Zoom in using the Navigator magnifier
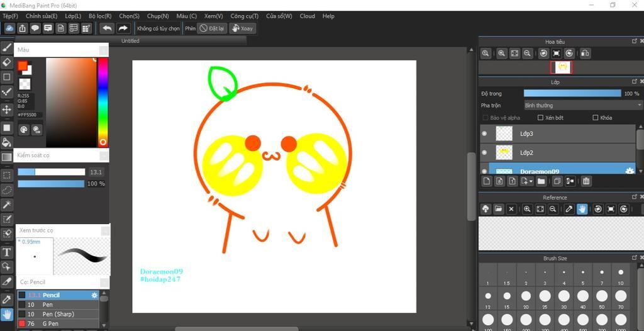Screen dimensions: 644x331 (x=502, y=54)
